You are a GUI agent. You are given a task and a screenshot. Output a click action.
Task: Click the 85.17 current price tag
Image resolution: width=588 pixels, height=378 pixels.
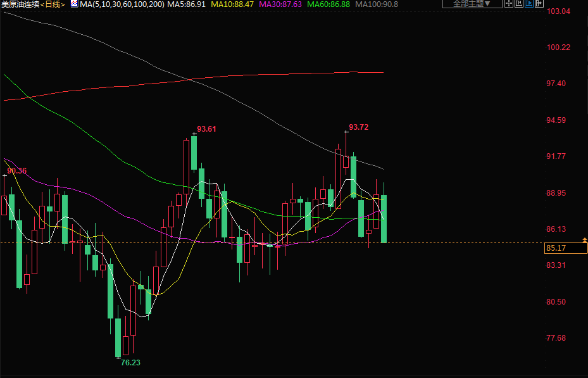(x=566, y=248)
